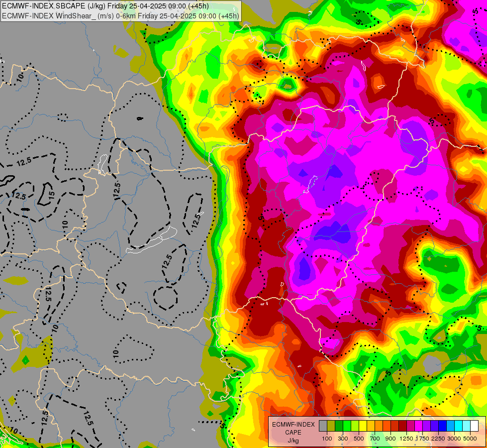The width and height of the screenshot is (487, 448).
Task: Click the purple legend swatch right of 1750
Action: click(427, 426)
